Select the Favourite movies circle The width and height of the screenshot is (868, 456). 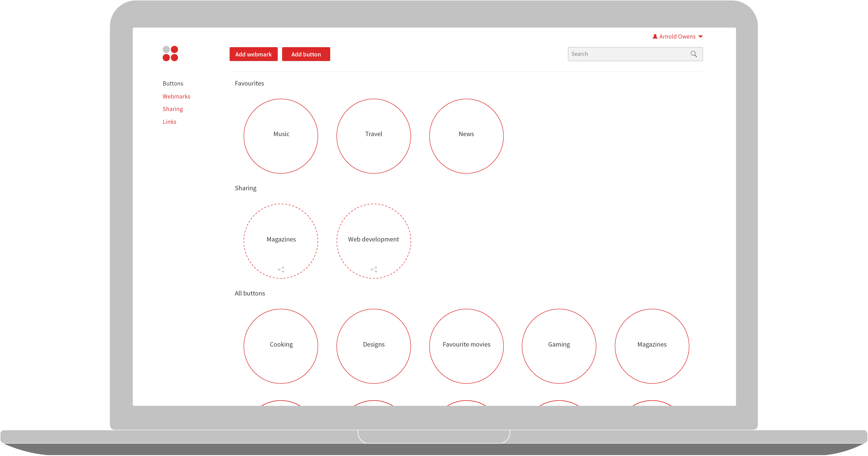pyautogui.click(x=466, y=346)
